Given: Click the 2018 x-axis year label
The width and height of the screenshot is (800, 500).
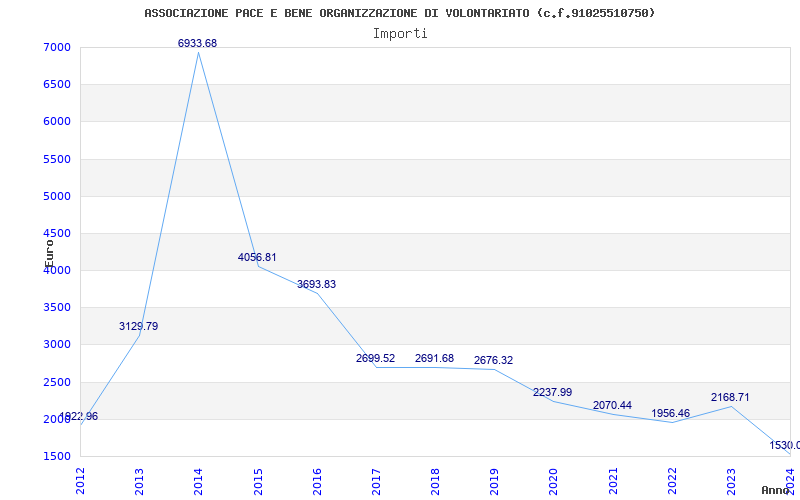Looking at the screenshot, I should (435, 481).
